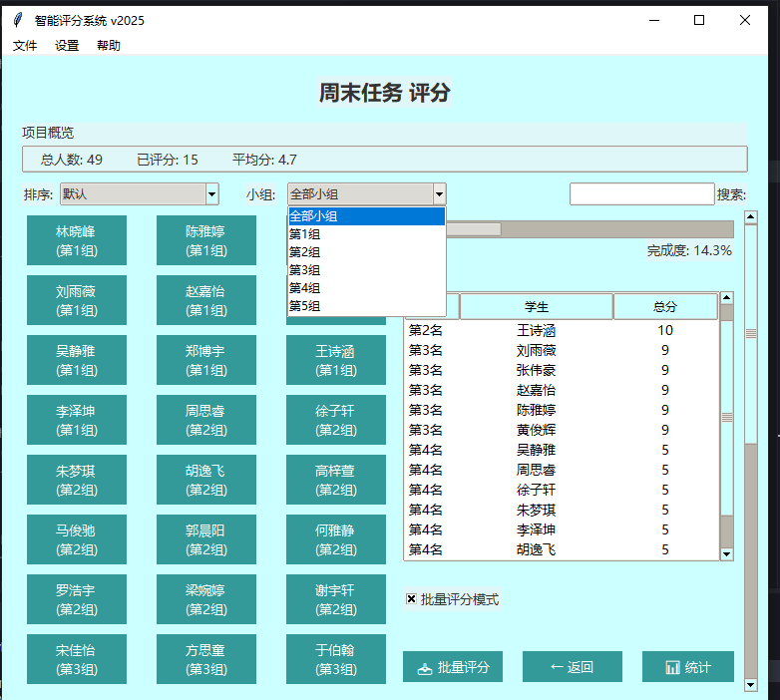Select student 宋佳怡 (第3组)

coord(77,659)
